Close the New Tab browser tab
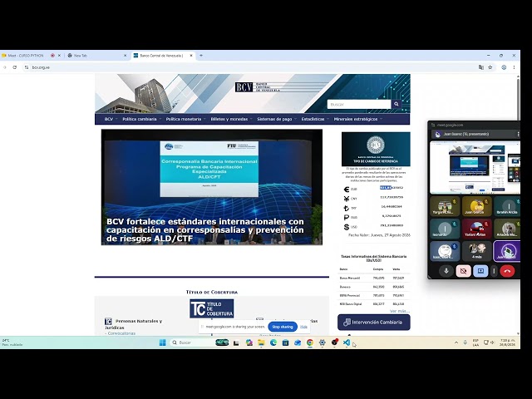 pyautogui.click(x=125, y=56)
